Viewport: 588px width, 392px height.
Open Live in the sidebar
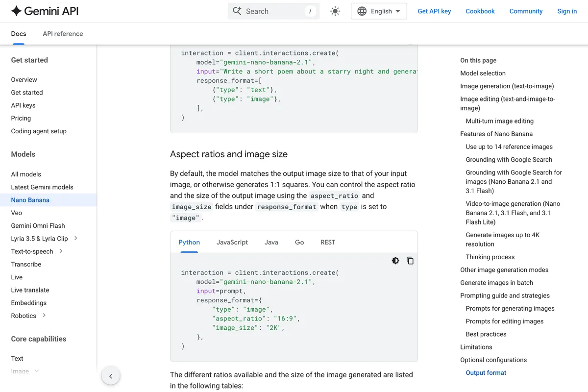coord(17,277)
